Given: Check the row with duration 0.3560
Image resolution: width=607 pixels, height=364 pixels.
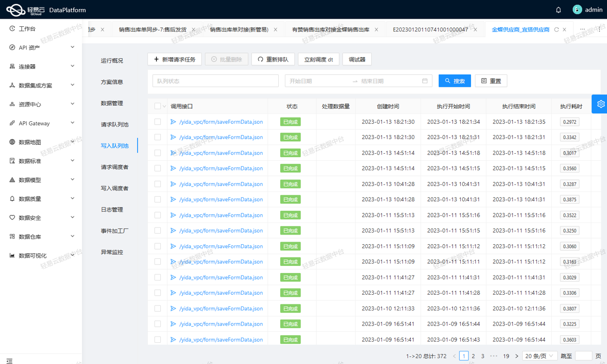Looking at the screenshot, I should coord(157,168).
